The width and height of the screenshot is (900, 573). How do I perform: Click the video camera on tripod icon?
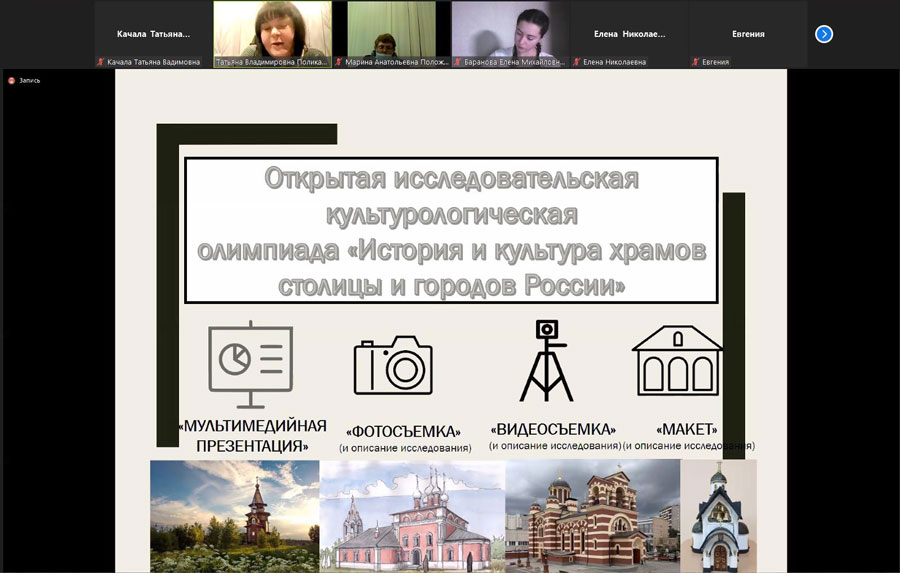pyautogui.click(x=546, y=360)
